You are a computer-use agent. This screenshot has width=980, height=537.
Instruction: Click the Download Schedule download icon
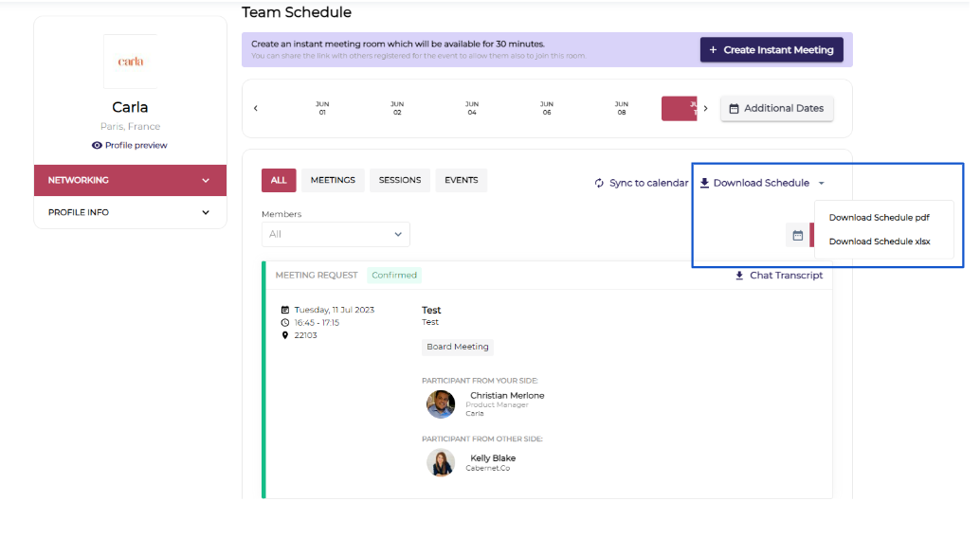[704, 184]
